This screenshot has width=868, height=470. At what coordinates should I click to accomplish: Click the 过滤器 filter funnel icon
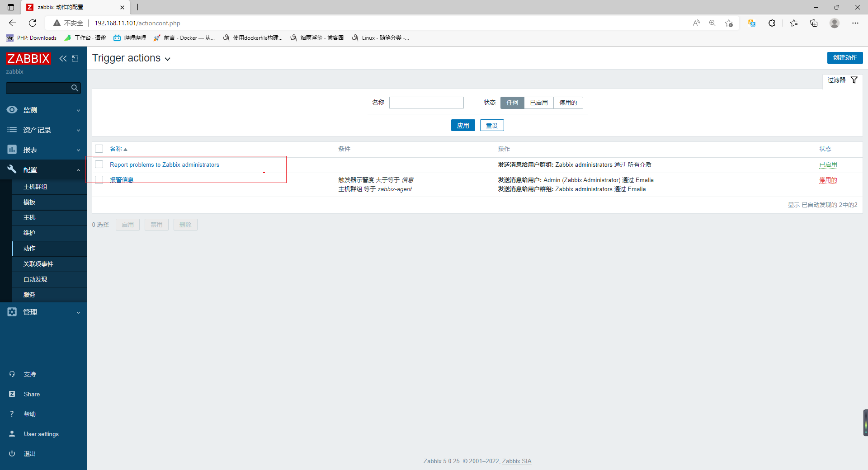[x=854, y=80]
